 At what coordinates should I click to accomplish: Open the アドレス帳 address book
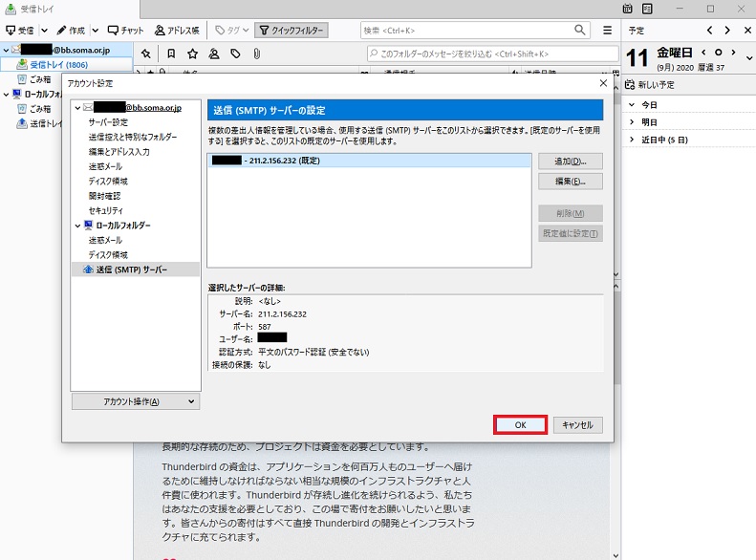point(177,31)
